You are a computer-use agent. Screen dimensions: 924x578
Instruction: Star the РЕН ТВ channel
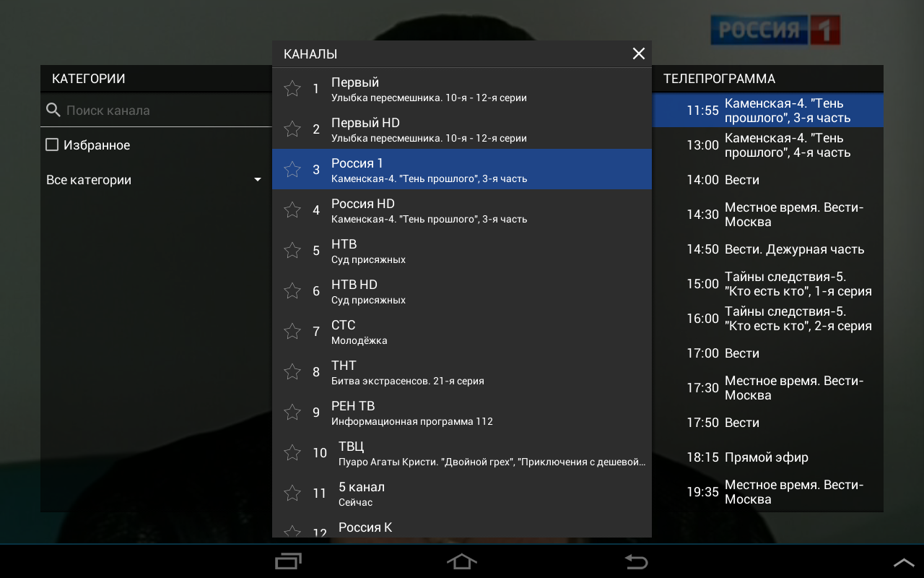point(292,412)
